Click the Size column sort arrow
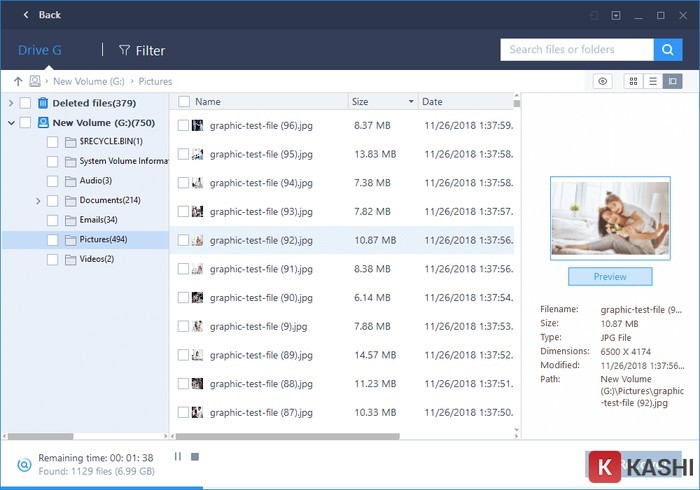 pos(411,102)
